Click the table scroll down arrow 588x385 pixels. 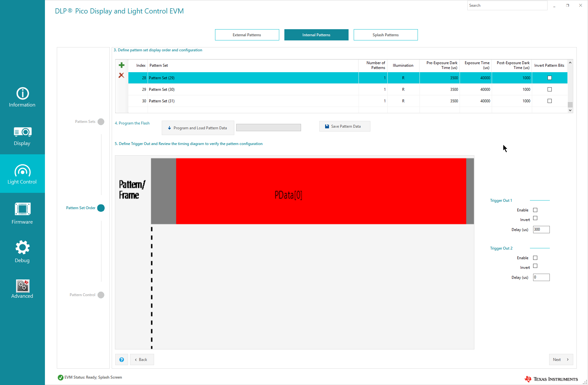click(570, 110)
